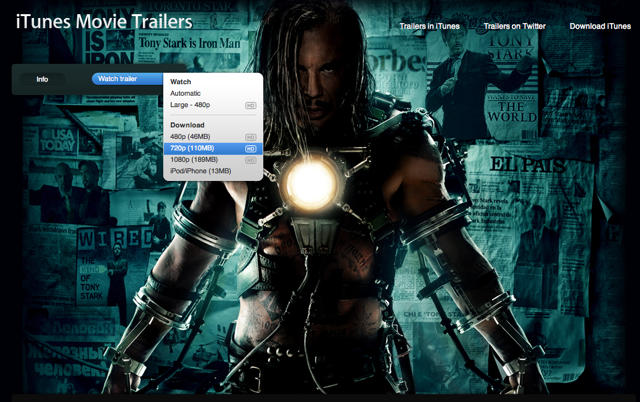Click the HD badge next to 480p (46MB)
The height and width of the screenshot is (402, 640).
click(x=250, y=137)
